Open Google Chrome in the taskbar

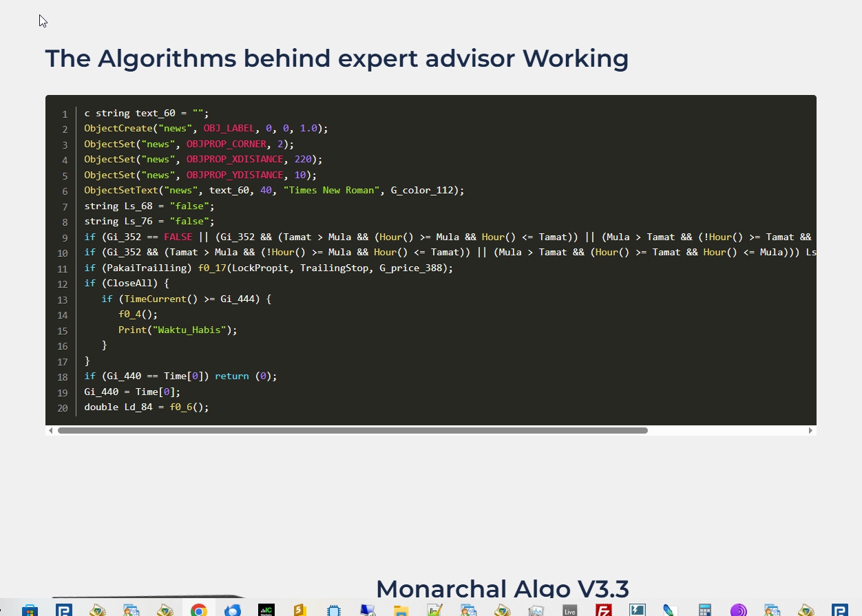(x=199, y=610)
